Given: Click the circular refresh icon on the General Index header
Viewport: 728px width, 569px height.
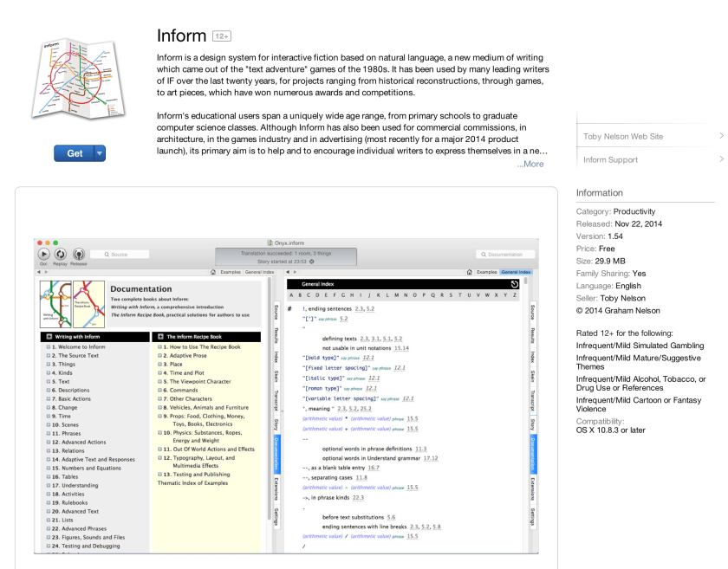Looking at the screenshot, I should point(515,285).
